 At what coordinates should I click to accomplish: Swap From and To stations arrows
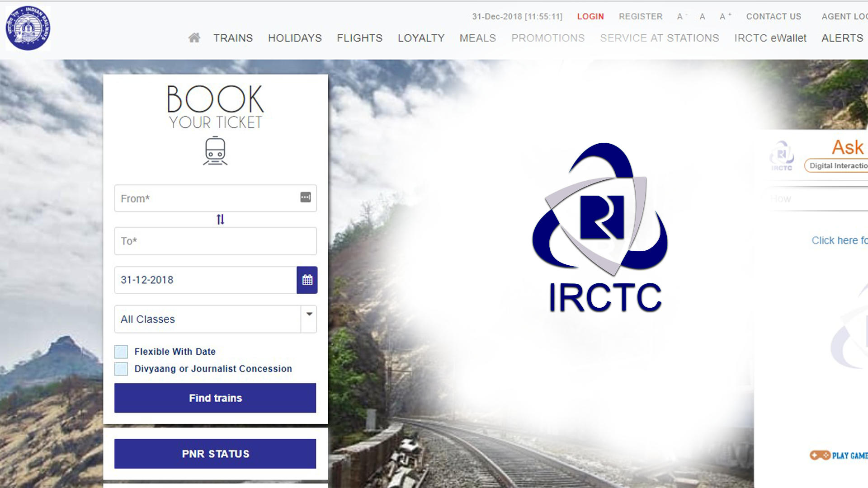click(x=220, y=220)
